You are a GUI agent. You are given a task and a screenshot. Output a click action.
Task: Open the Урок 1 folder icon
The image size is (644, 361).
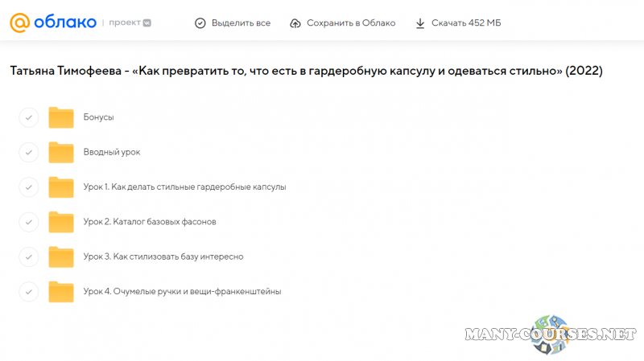tap(61, 187)
